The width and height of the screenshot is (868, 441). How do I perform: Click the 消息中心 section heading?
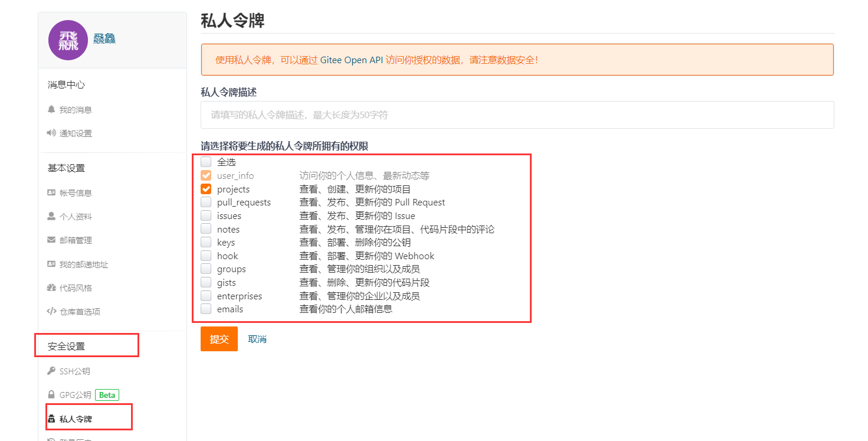(x=66, y=84)
